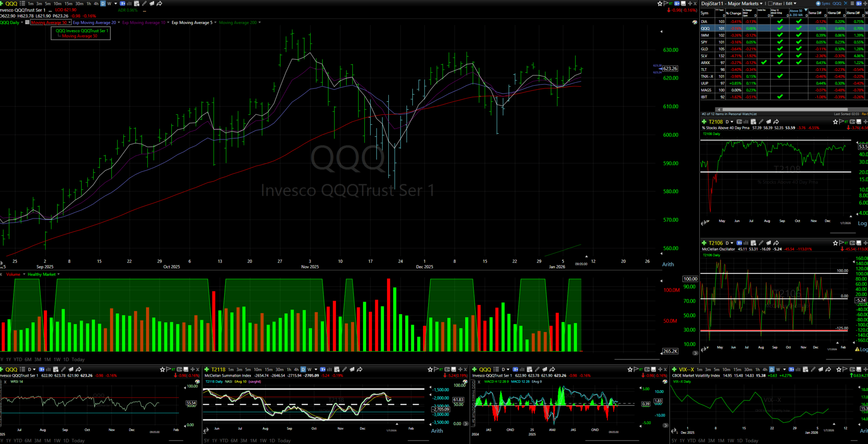Toggle the favorite star in main chart header

tap(660, 4)
